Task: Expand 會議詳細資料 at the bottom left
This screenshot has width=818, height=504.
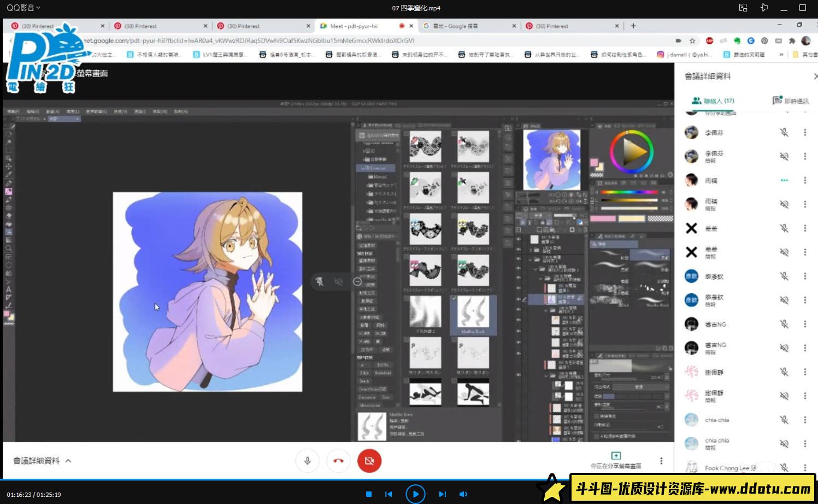Action: 42,461
